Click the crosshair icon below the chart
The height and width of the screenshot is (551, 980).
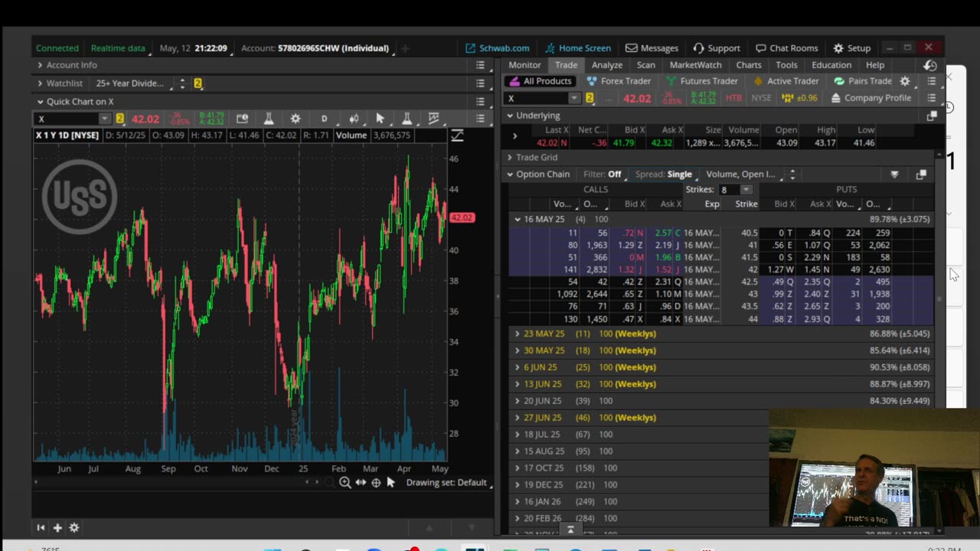tap(376, 483)
